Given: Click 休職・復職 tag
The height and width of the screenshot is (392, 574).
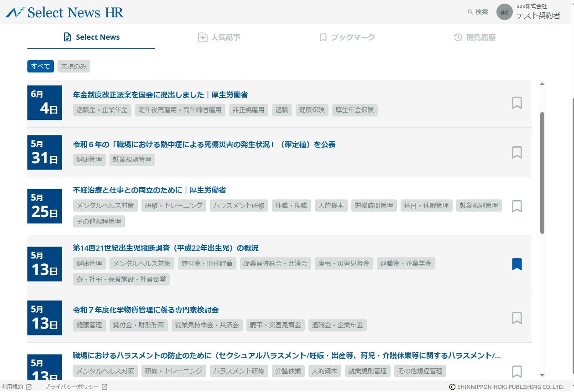Looking at the screenshot, I should (x=292, y=206).
